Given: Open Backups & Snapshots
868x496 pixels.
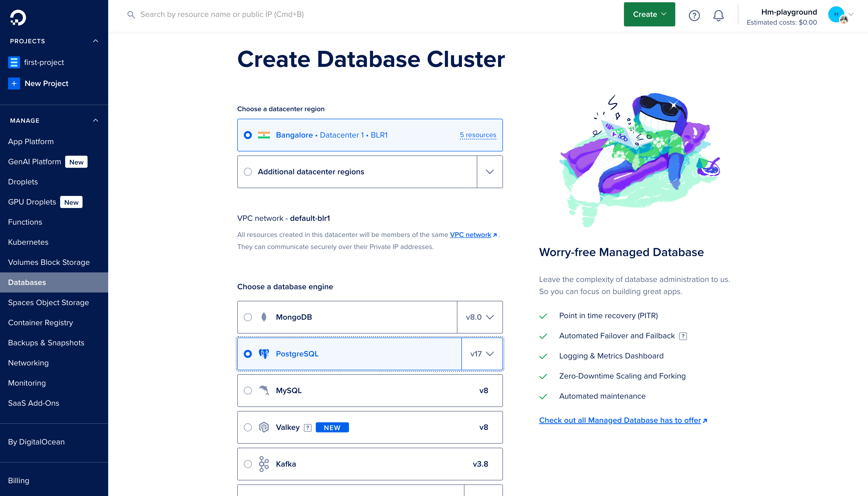Looking at the screenshot, I should point(46,343).
